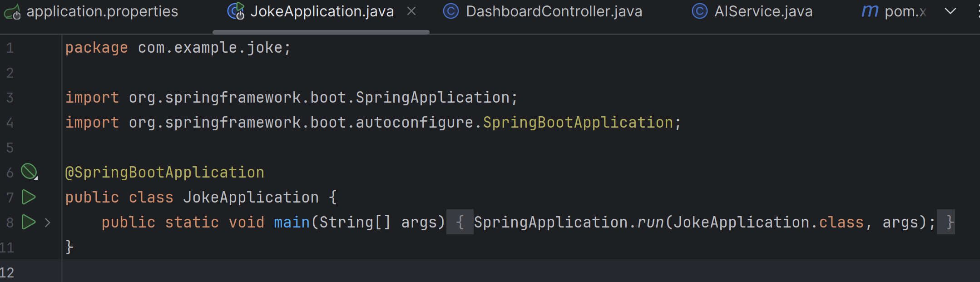The width and height of the screenshot is (980, 282).
Task: Expand the folded opening brace after args)
Action: (x=460, y=222)
